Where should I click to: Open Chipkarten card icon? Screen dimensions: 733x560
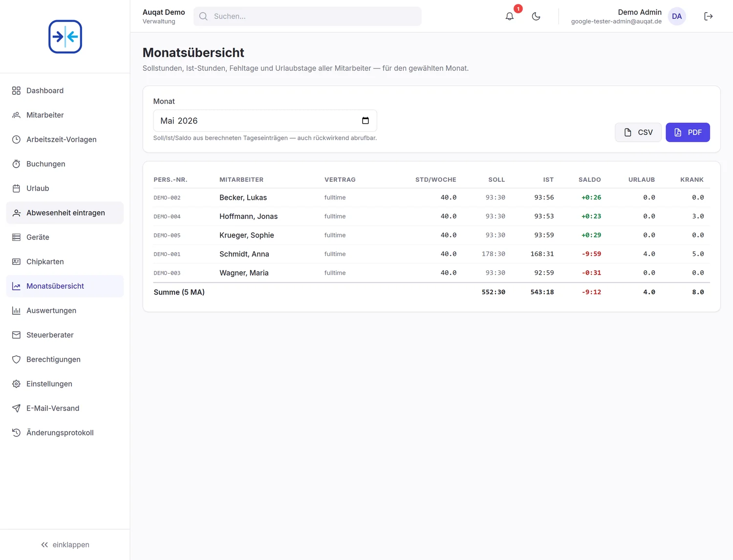tap(16, 261)
